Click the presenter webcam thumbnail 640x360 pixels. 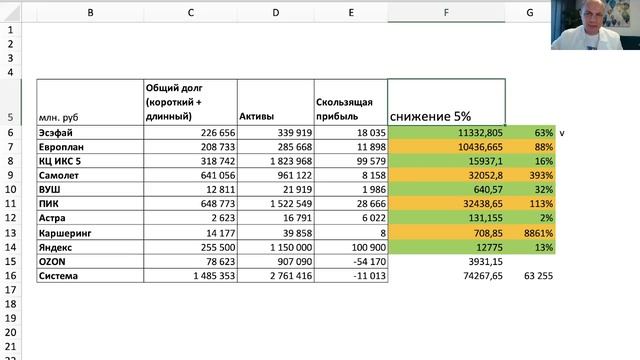pyautogui.click(x=595, y=25)
